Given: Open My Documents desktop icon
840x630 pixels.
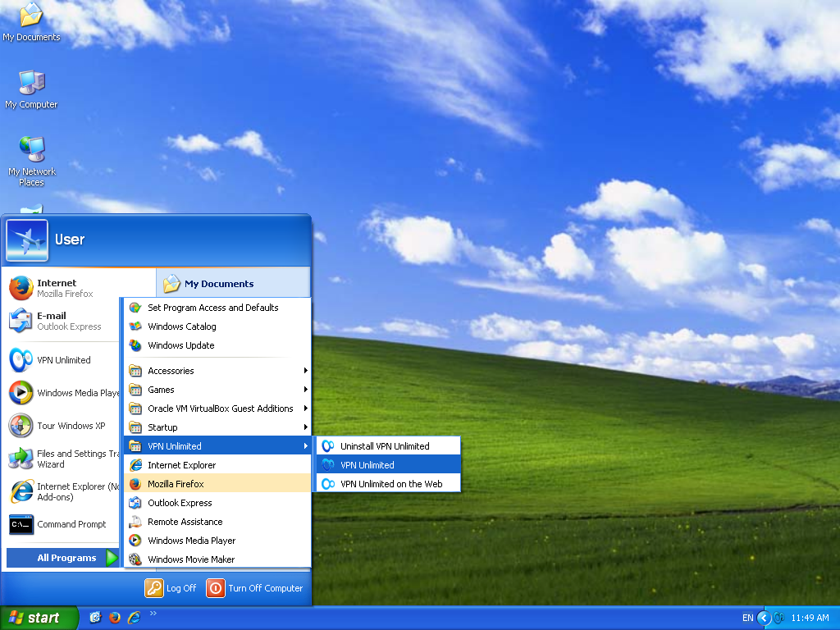Looking at the screenshot, I should pyautogui.click(x=31, y=22).
